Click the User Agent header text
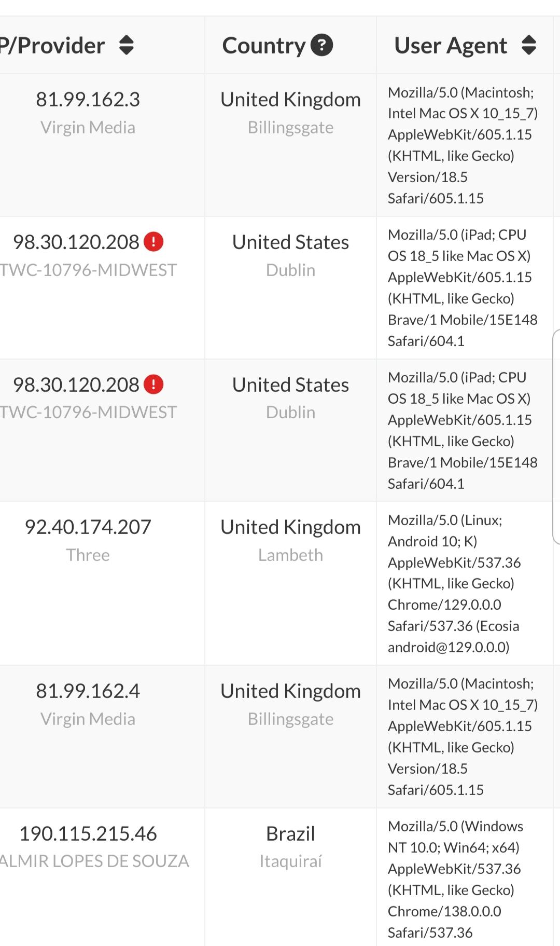560x946 pixels. tap(451, 46)
